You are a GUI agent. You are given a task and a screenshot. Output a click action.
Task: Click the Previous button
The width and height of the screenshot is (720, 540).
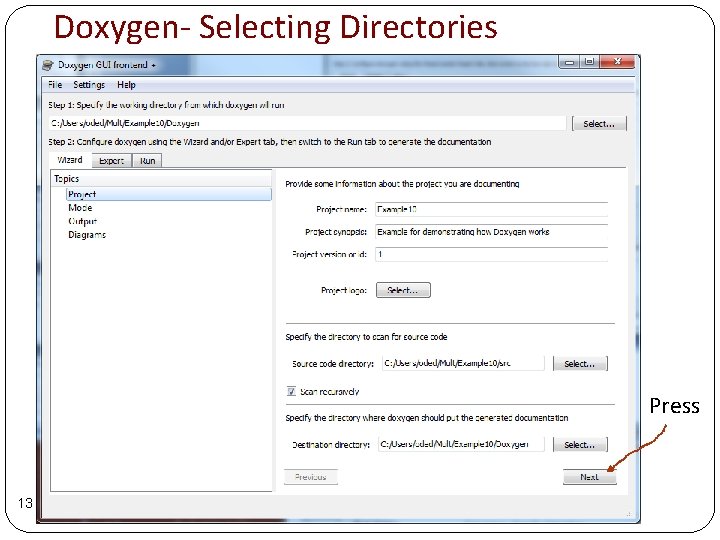coord(311,477)
